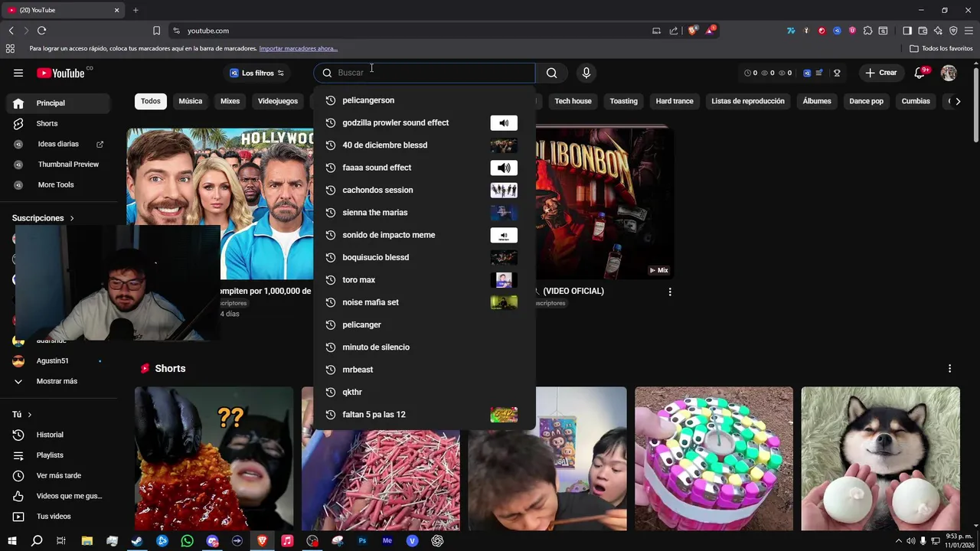
Task: Open more options of the Shorts section
Action: (949, 368)
